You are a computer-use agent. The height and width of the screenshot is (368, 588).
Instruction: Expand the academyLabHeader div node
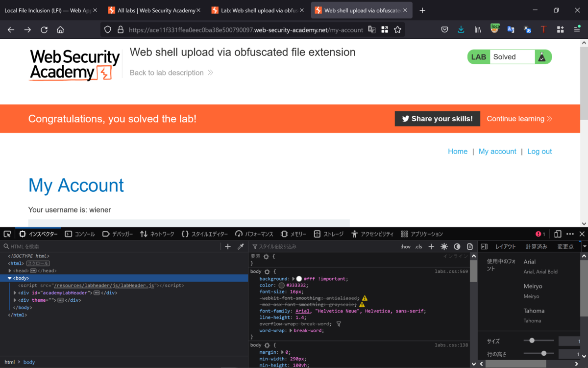(x=15, y=293)
